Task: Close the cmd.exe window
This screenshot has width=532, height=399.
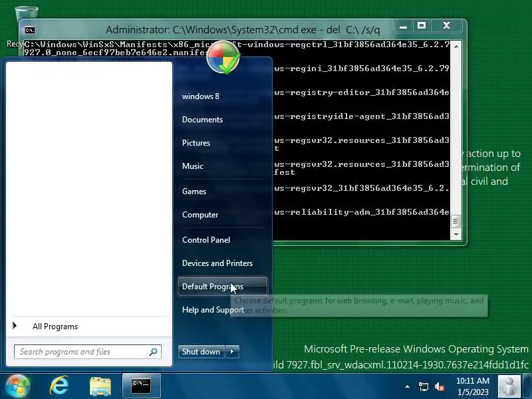Action: coord(446,26)
